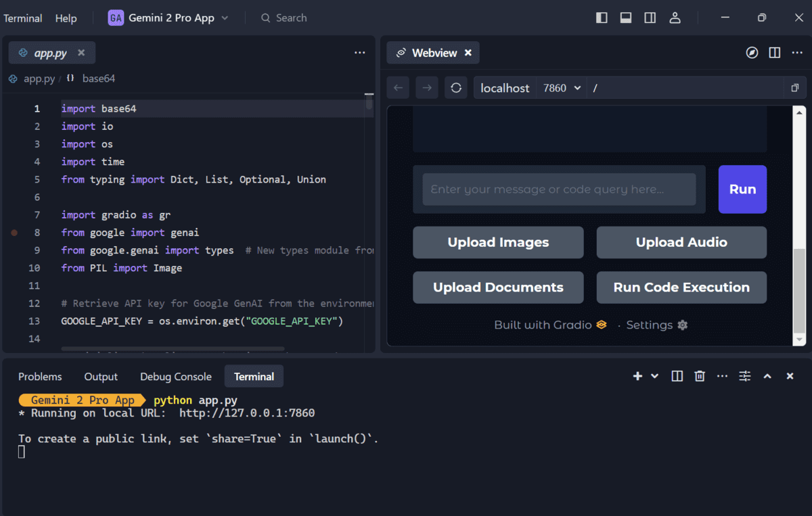Open editor more actions menu

(360, 53)
